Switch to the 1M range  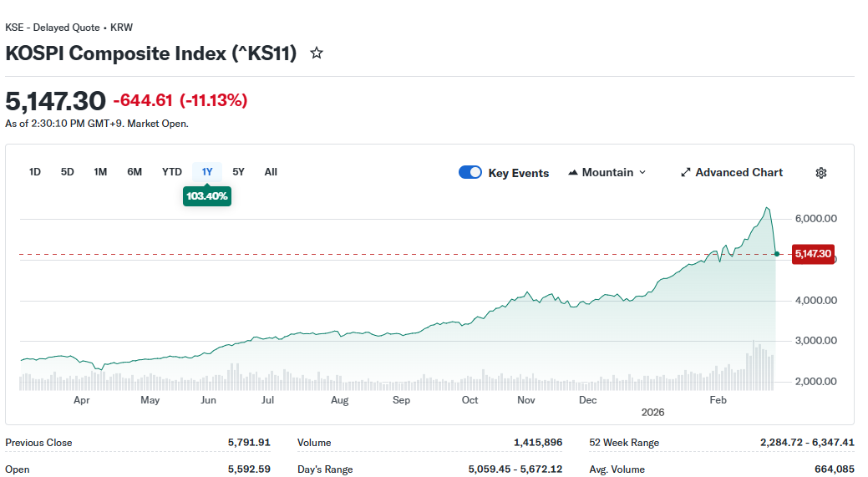point(100,172)
